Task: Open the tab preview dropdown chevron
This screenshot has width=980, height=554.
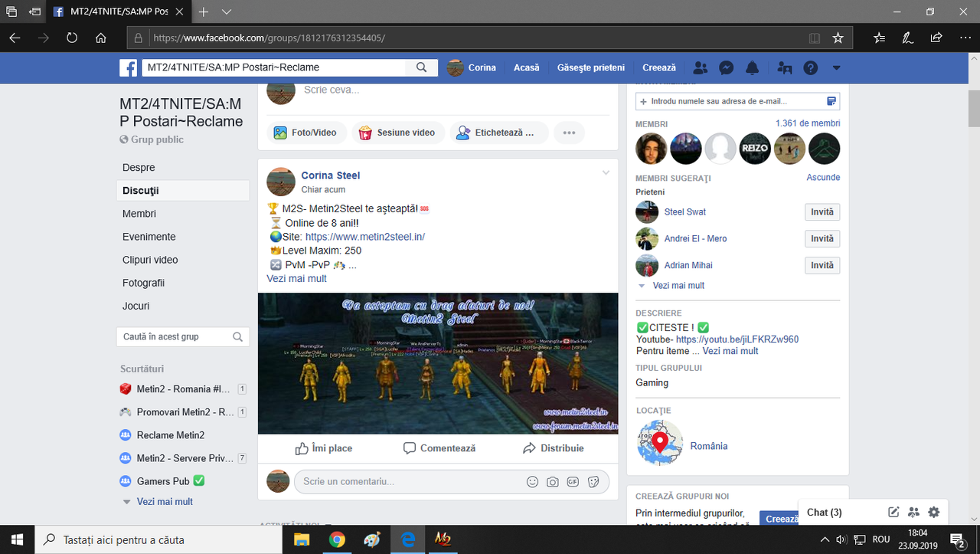Action: tap(227, 12)
